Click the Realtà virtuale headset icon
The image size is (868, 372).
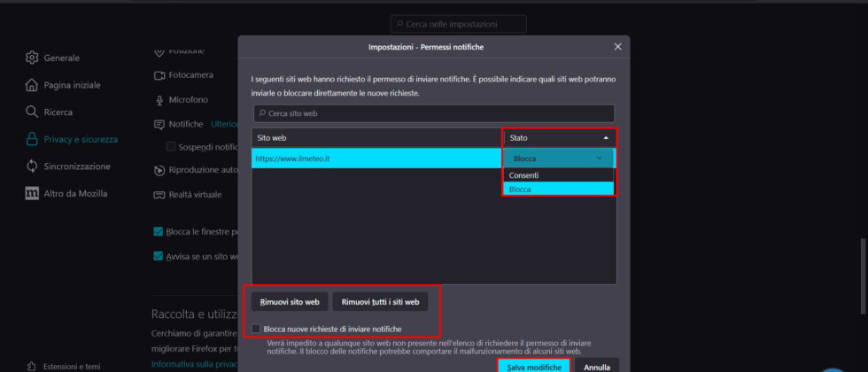[x=159, y=195]
